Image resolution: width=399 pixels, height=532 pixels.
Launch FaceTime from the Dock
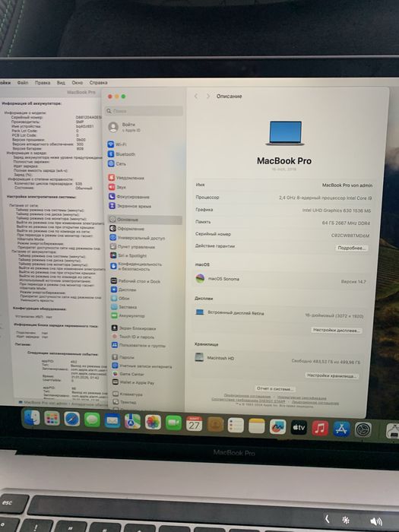pyautogui.click(x=174, y=423)
